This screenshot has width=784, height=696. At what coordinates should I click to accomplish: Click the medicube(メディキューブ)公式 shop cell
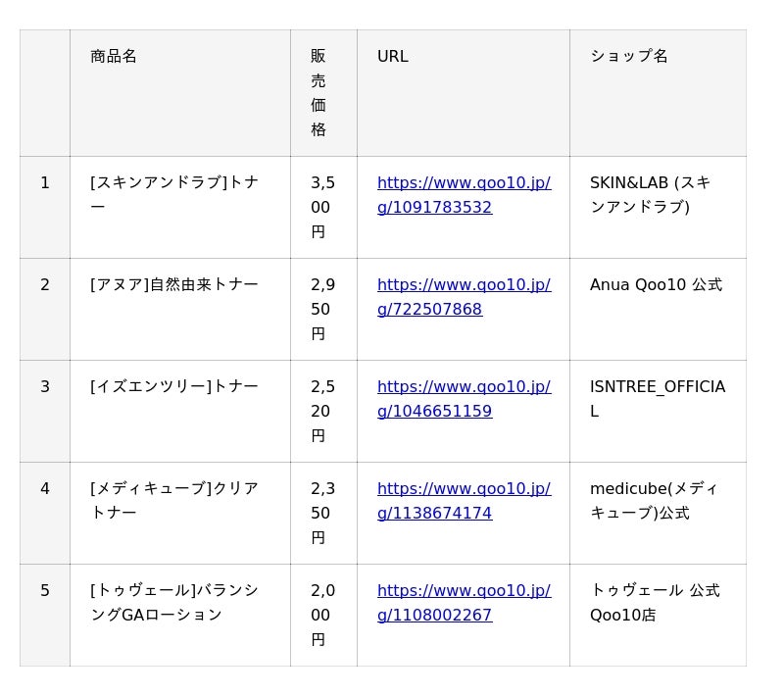pyautogui.click(x=653, y=501)
